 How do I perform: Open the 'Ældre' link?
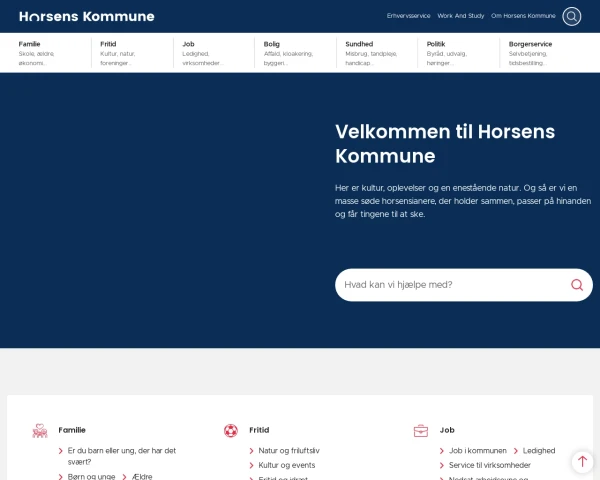[x=142, y=477]
